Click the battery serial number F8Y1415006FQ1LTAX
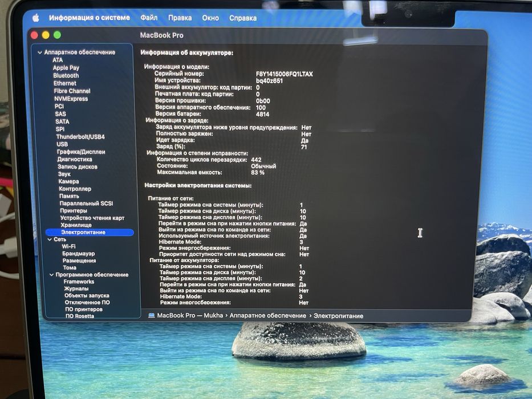The height and width of the screenshot is (399, 532). [x=285, y=74]
